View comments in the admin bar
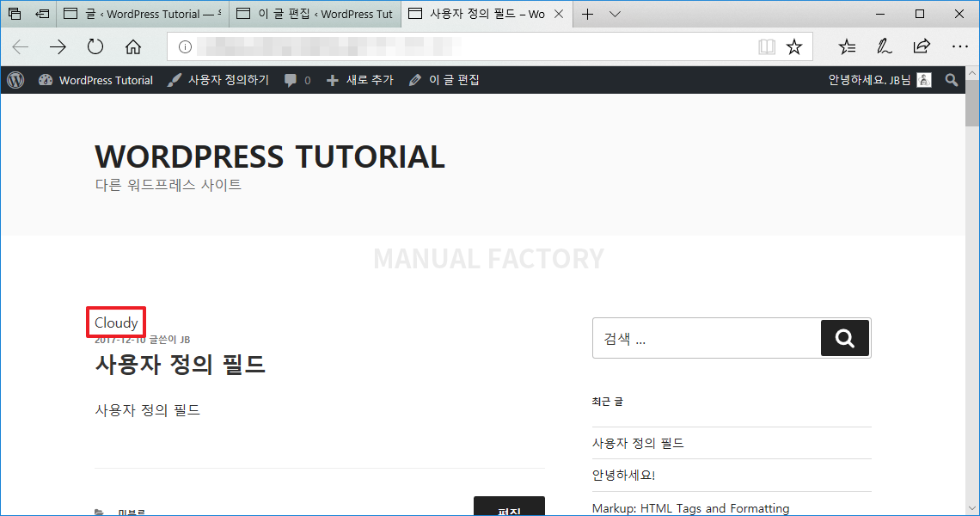This screenshot has height=516, width=980. (297, 80)
